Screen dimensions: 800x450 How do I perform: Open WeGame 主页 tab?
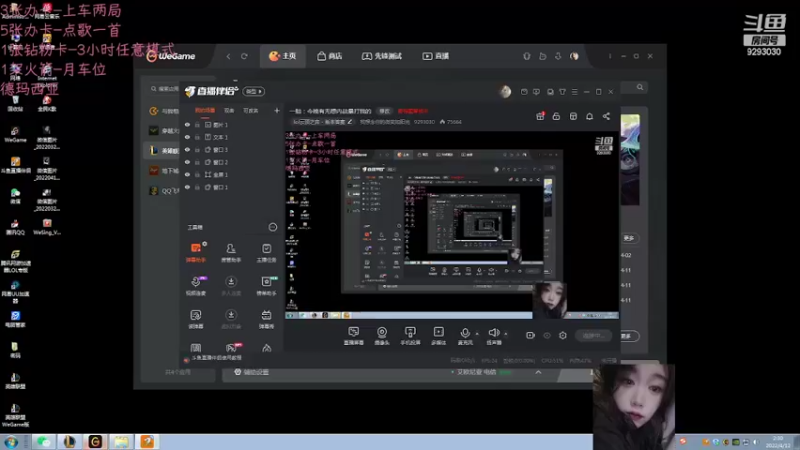(x=283, y=56)
